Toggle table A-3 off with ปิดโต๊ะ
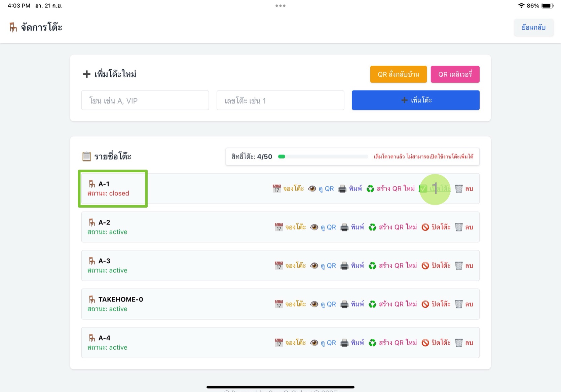The image size is (561, 392). pos(436,266)
